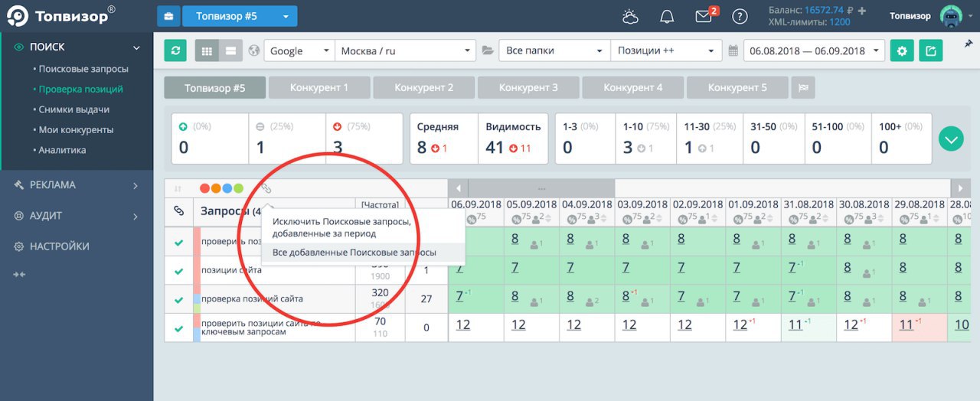Click the Видимость 41 summary card

pos(513,139)
